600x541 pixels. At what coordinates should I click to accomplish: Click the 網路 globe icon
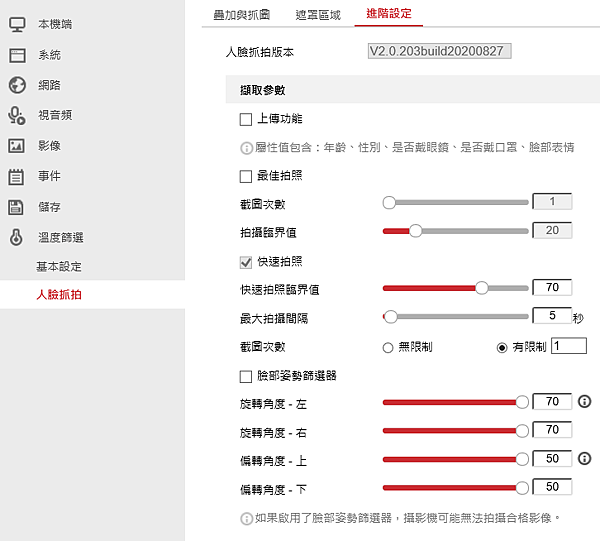point(17,85)
